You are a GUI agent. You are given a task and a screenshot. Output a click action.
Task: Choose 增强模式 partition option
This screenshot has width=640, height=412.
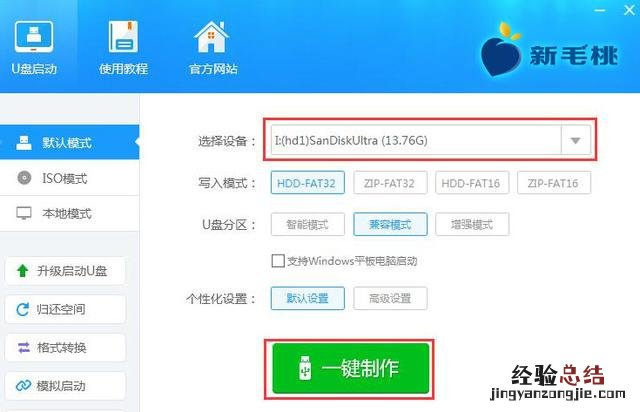pos(472,224)
